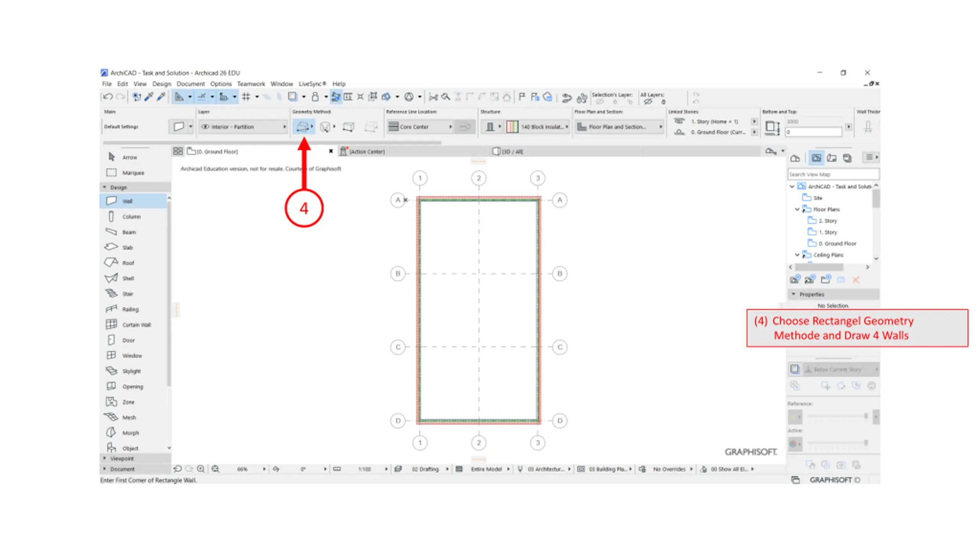
Task: Open the Floor Plan and Section dropdown
Action: 619,127
